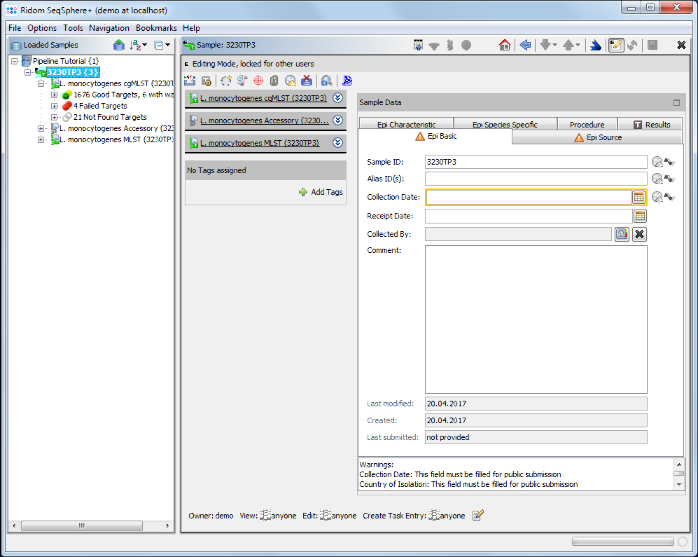Image resolution: width=698 pixels, height=557 pixels.
Task: Switch to the Epi Species Specific tab
Action: tap(505, 124)
